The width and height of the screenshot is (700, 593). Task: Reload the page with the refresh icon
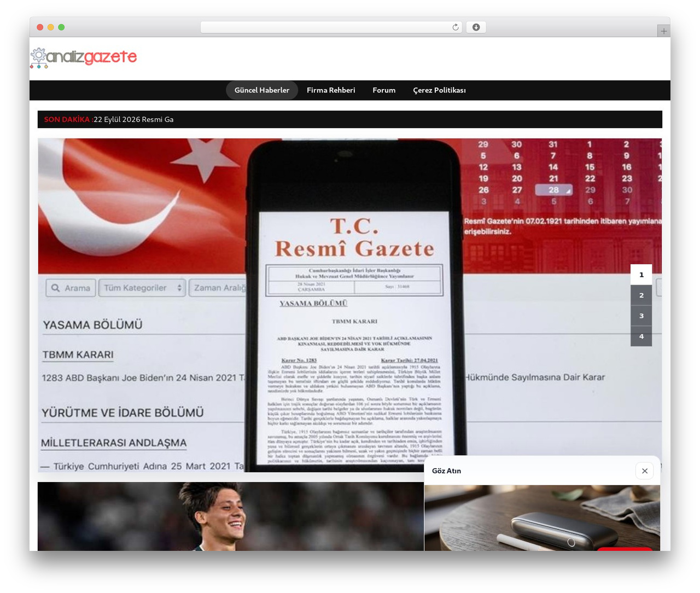456,27
